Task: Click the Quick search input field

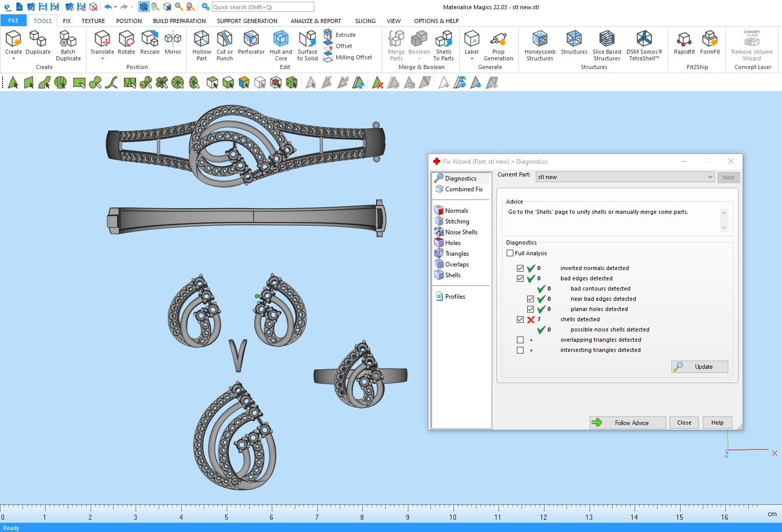Action: [x=263, y=7]
